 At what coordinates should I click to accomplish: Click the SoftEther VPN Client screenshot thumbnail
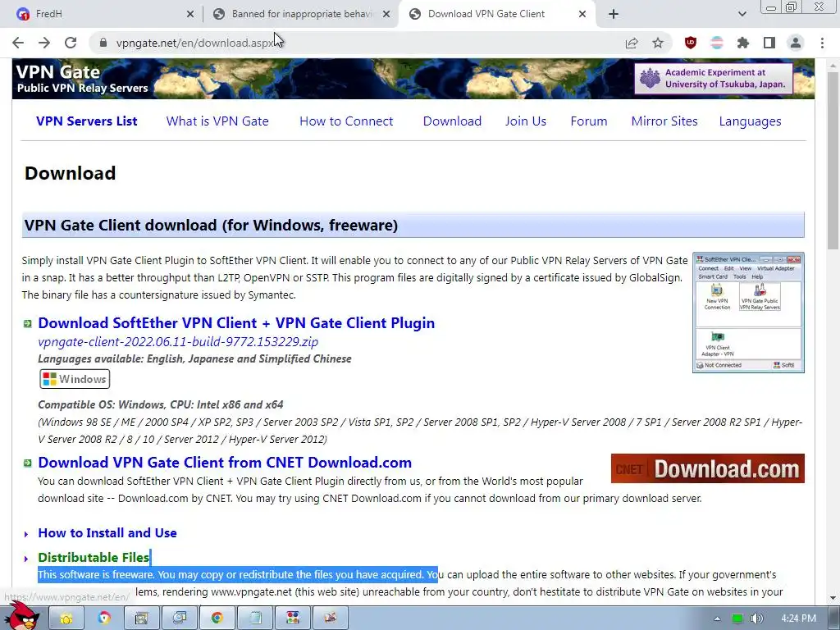click(x=748, y=313)
